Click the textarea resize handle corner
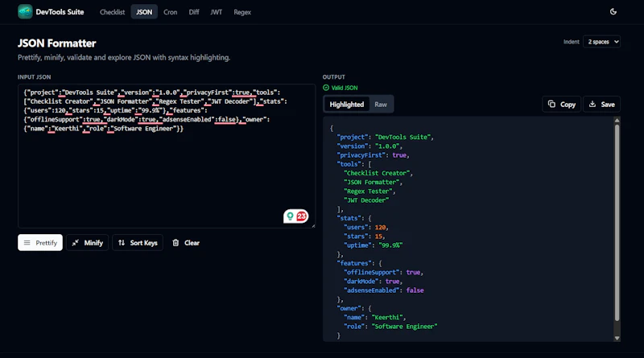The image size is (644, 358). coord(313,225)
